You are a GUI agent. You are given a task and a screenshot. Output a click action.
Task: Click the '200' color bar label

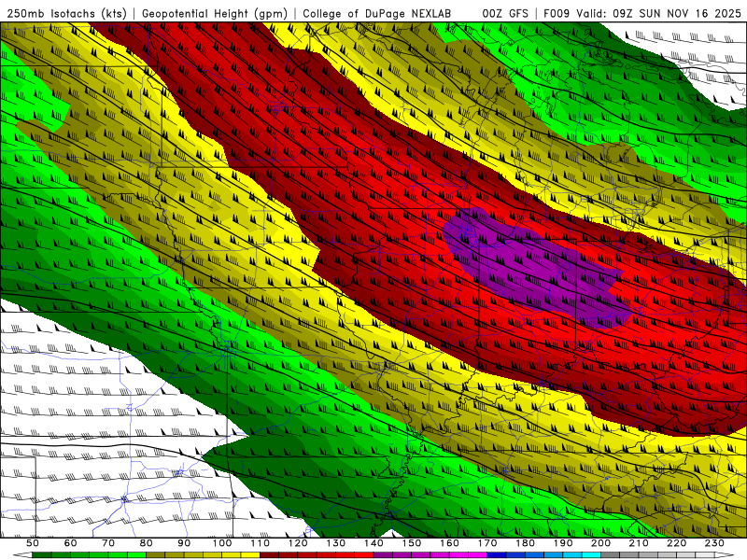pyautogui.click(x=600, y=543)
